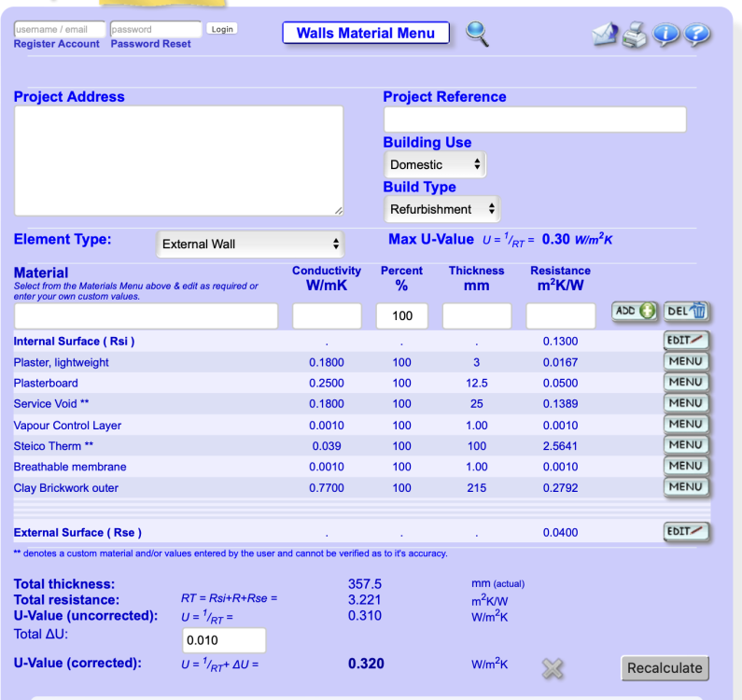Viewport: 742px width, 700px height.
Task: Click the Material name input field
Action: tap(147, 316)
